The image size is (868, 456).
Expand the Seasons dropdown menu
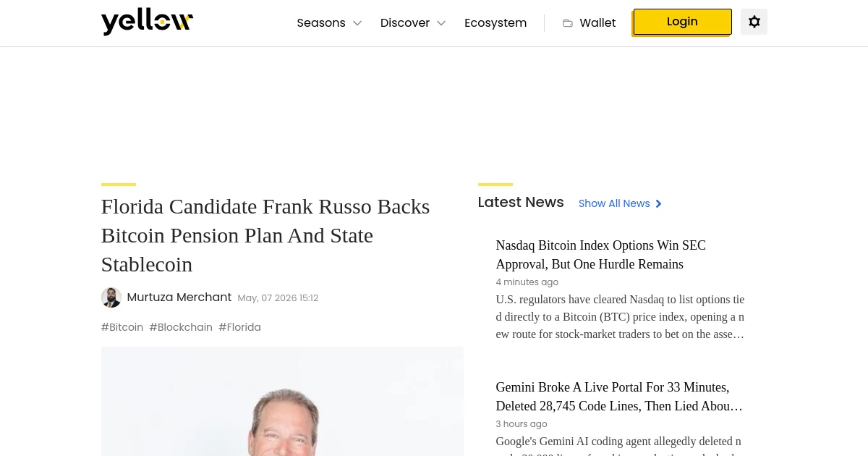point(329,23)
